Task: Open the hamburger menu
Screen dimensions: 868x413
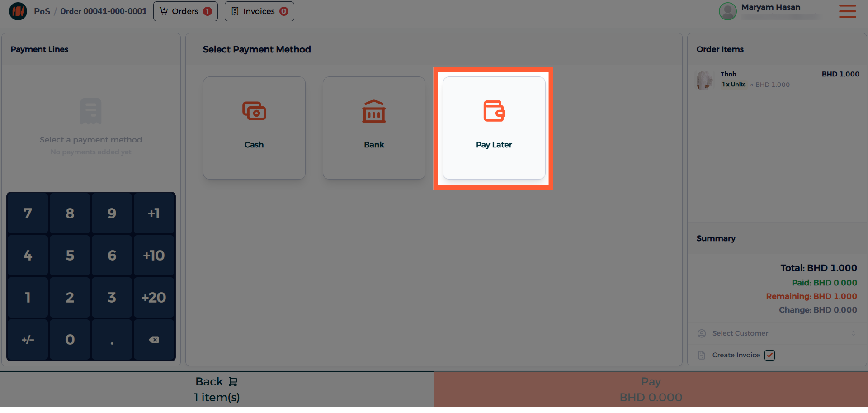Action: point(847,11)
